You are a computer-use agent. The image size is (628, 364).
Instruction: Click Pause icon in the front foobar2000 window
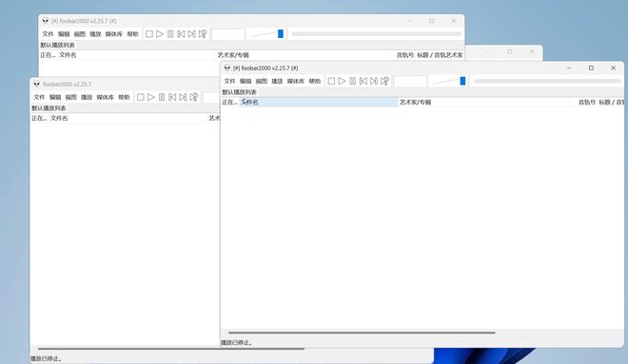tap(352, 81)
